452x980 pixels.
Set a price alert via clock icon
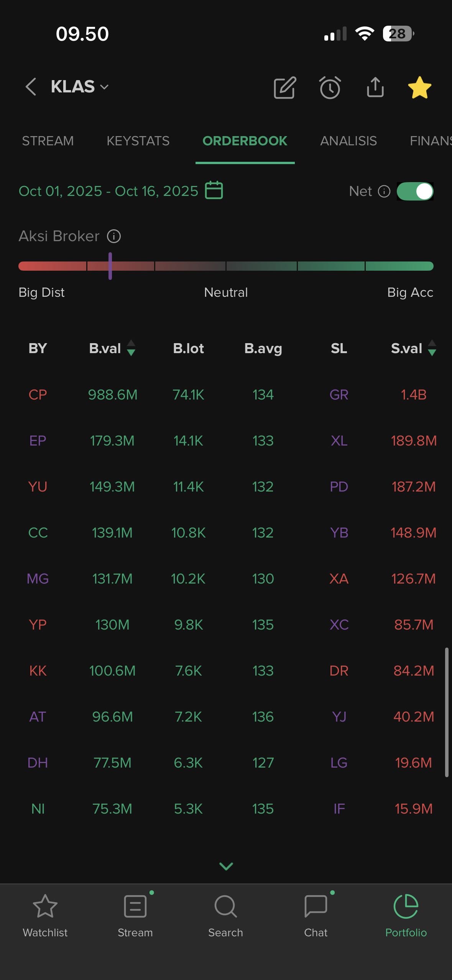[330, 87]
